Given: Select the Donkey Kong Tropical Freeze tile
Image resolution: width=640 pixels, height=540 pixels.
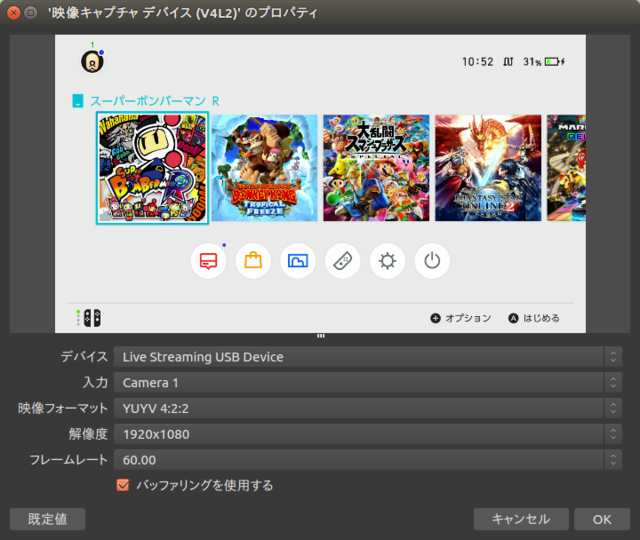Looking at the screenshot, I should (x=264, y=168).
